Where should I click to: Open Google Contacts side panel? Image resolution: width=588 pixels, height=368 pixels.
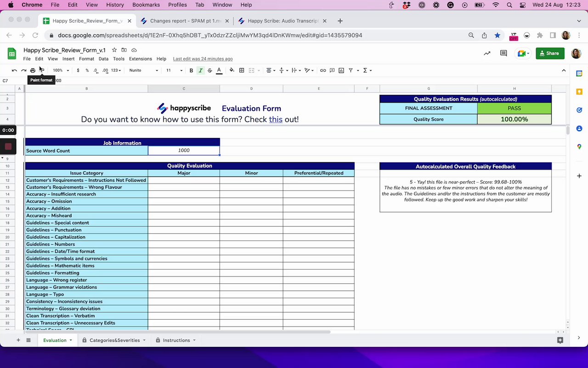pos(579,128)
